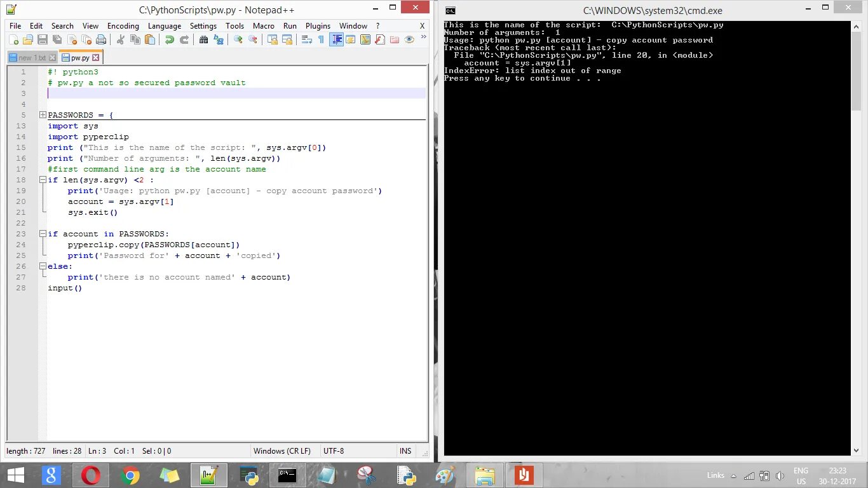The height and width of the screenshot is (488, 868).
Task: Click the cmd.exe window vertical scrollbar
Action: pyautogui.click(x=856, y=238)
